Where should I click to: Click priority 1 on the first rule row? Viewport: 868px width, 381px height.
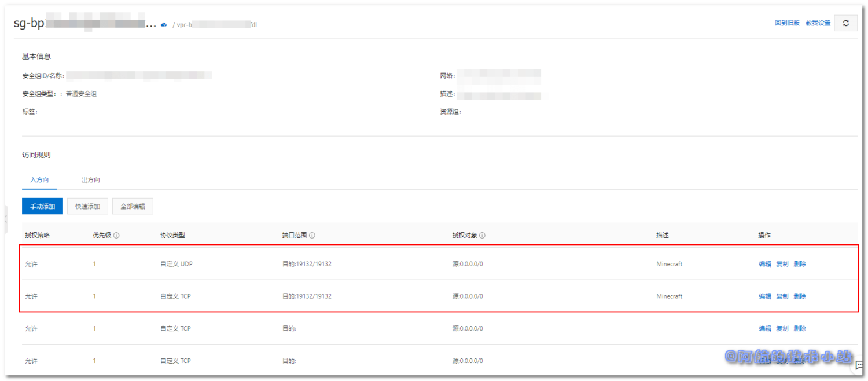[94, 263]
